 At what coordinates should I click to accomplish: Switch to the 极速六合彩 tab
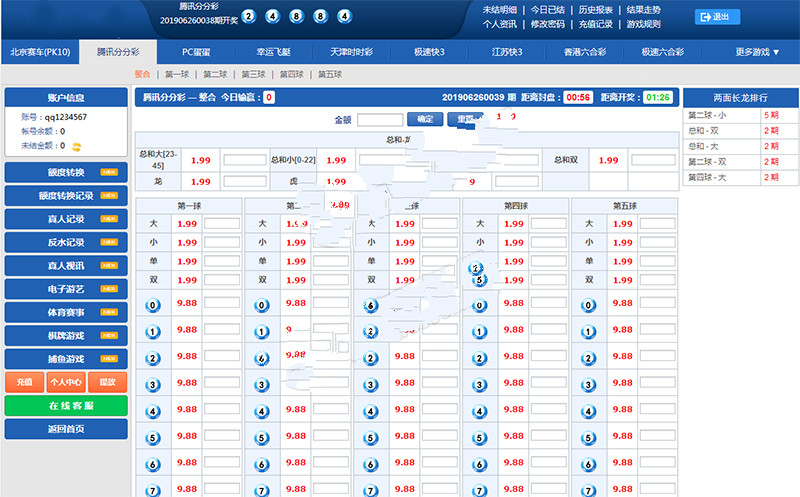pos(662,52)
